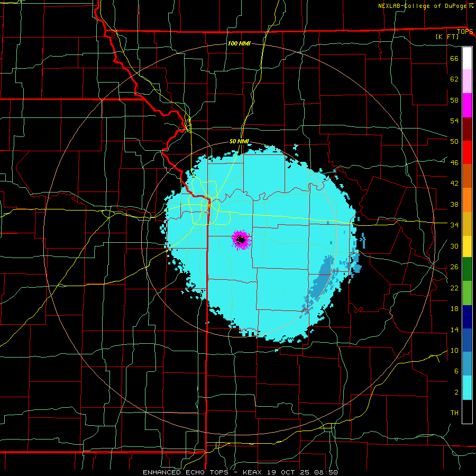Click the gold legend swatch
The height and width of the screenshot is (476, 476).
coord(467,224)
